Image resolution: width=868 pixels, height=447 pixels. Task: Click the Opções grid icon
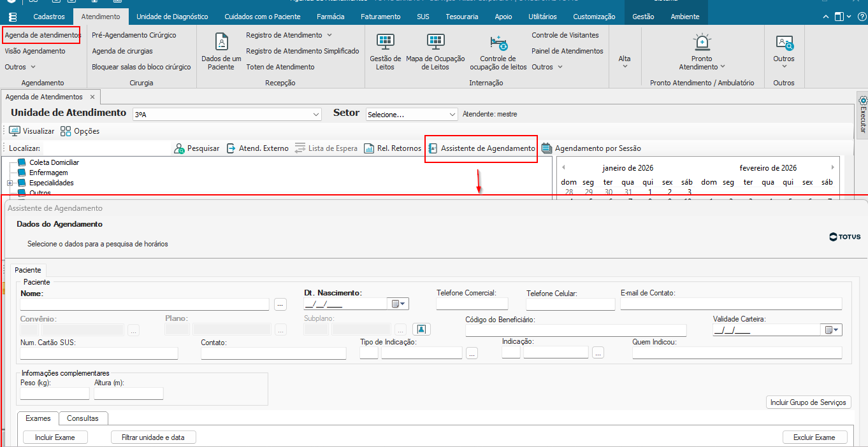(66, 131)
